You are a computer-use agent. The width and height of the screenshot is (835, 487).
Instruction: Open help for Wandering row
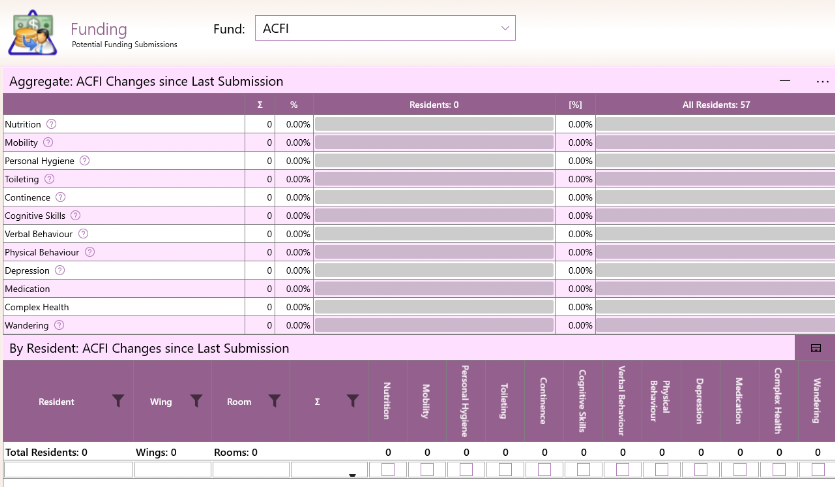pos(59,325)
